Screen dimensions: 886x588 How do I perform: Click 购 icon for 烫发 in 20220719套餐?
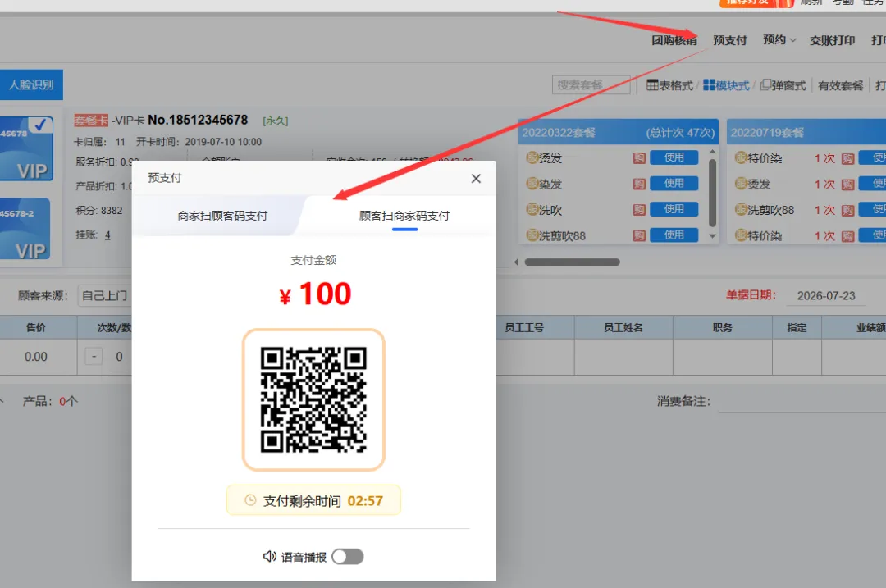(847, 185)
